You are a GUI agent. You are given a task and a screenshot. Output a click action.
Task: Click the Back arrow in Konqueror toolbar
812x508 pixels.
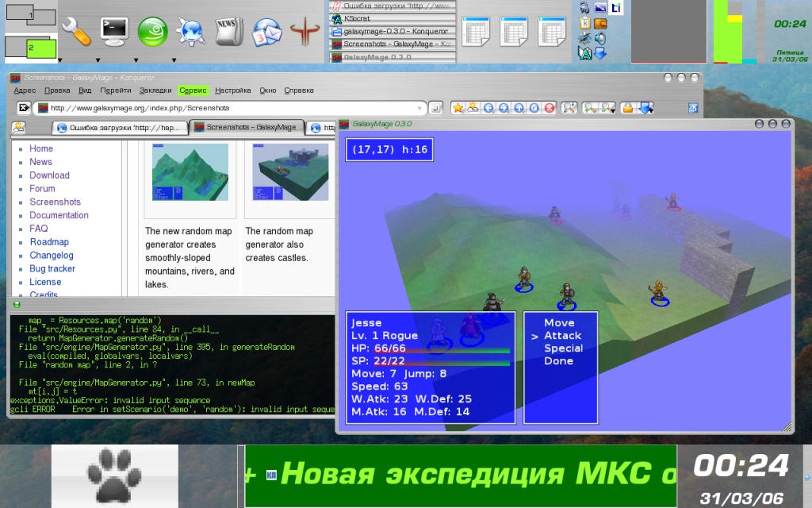(488, 108)
